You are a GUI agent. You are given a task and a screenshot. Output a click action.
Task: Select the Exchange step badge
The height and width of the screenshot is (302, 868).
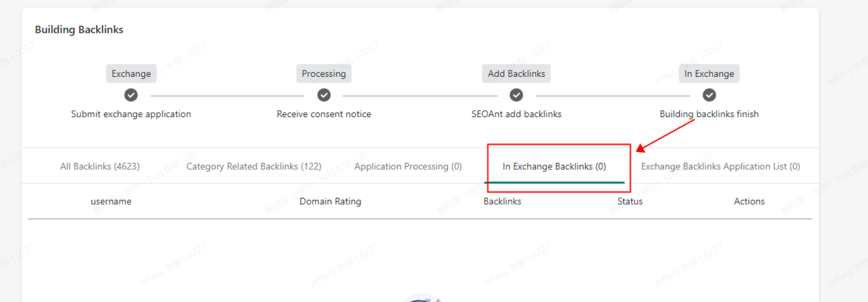click(x=131, y=74)
